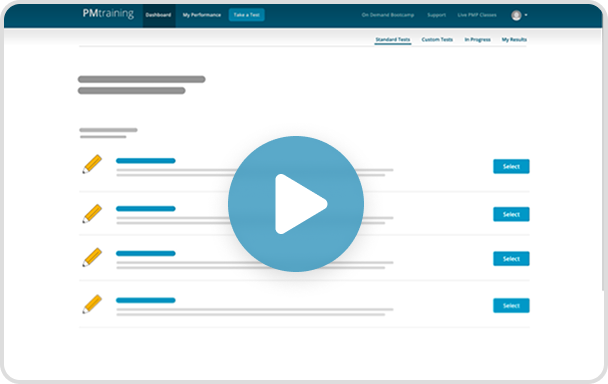Open the Dashboard menu item

click(159, 15)
